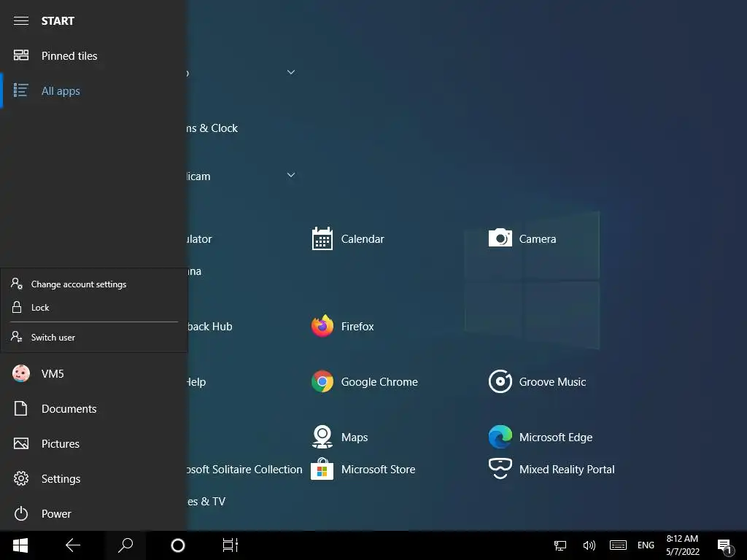Open the app ending in 'back Hub'
This screenshot has height=560, width=747.
[209, 327]
